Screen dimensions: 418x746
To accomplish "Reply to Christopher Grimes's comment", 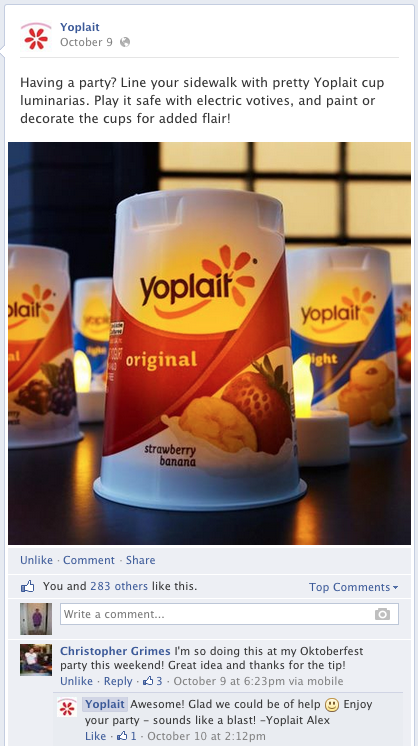I will point(118,681).
